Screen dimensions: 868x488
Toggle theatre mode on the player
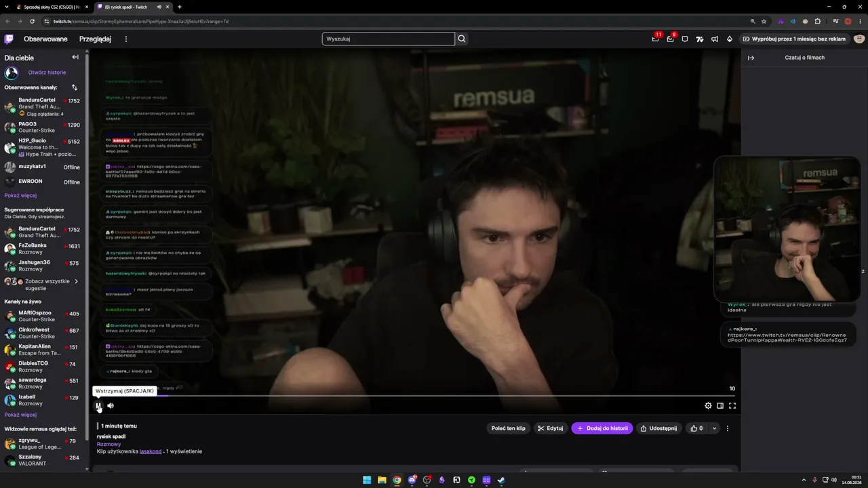[720, 406]
